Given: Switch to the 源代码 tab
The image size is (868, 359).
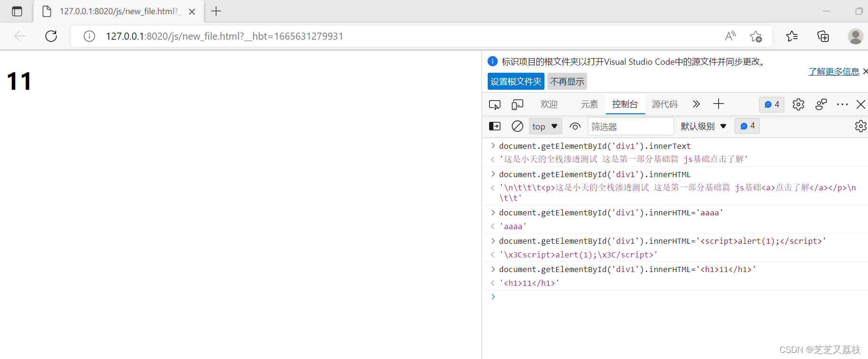Looking at the screenshot, I should click(x=665, y=104).
